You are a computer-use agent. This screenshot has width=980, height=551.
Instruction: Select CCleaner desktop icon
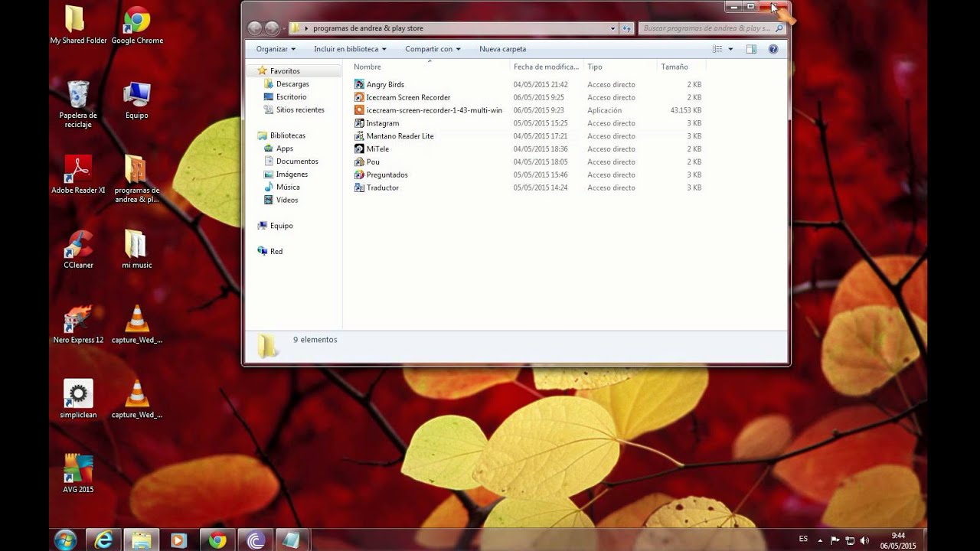tap(78, 249)
